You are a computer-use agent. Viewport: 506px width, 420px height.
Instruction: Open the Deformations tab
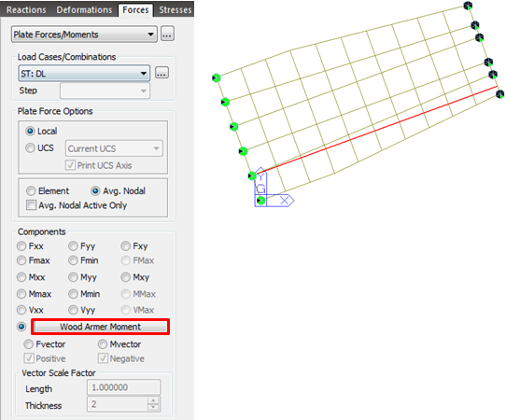tap(84, 9)
